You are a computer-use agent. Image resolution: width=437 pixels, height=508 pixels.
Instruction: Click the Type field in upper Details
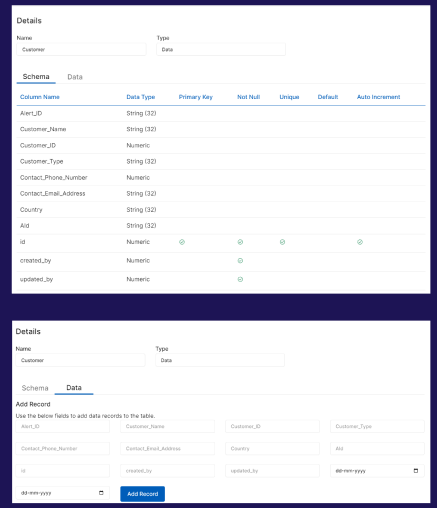(221, 49)
